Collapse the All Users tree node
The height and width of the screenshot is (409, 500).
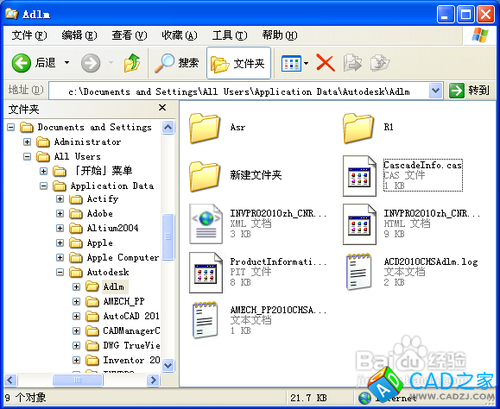pos(27,157)
